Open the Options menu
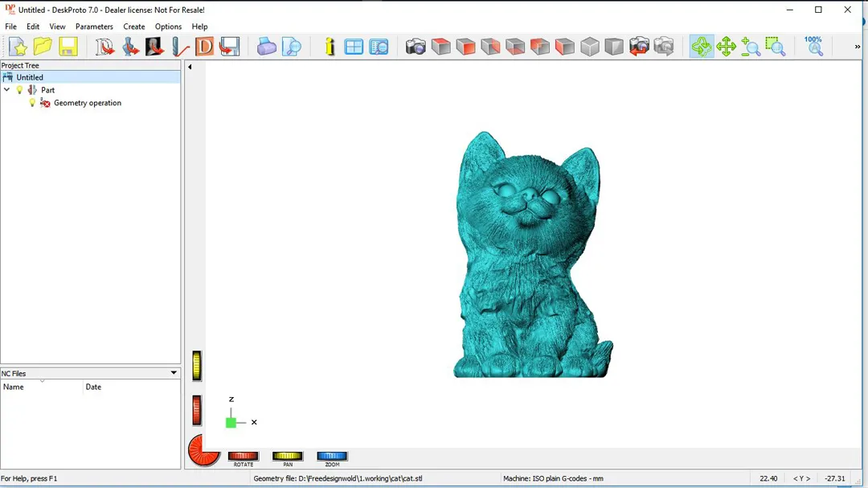Image resolution: width=868 pixels, height=488 pixels. 168,27
